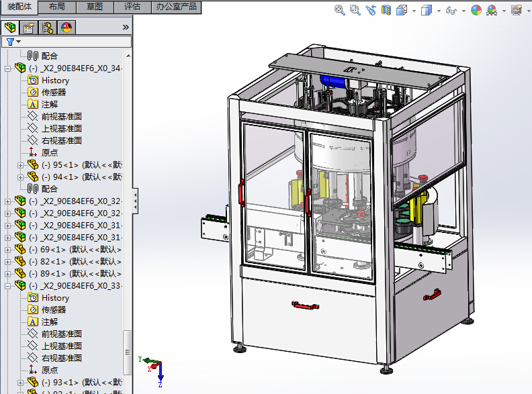This screenshot has height=394, width=532.
Task: Open the FeatureManager design tree tab
Action: (10, 28)
